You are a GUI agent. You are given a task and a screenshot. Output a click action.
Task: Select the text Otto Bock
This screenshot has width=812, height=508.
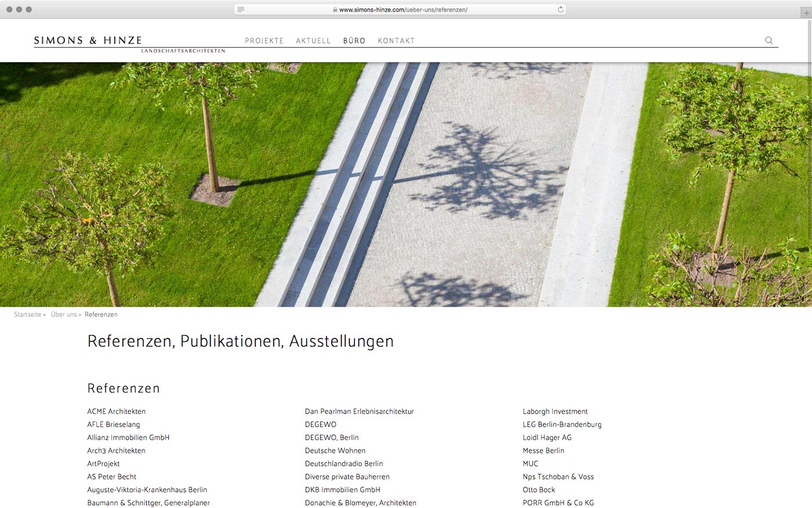(539, 490)
